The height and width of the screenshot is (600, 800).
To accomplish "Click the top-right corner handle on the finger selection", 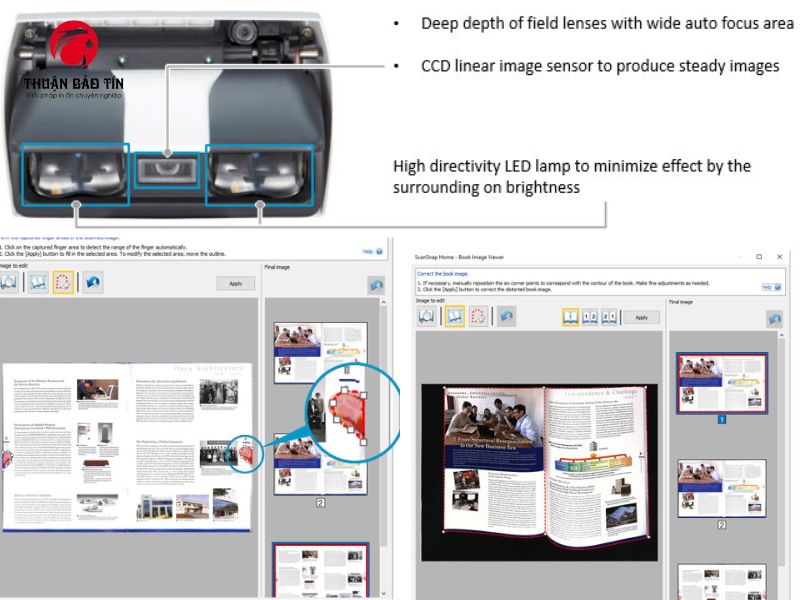I will (363, 396).
